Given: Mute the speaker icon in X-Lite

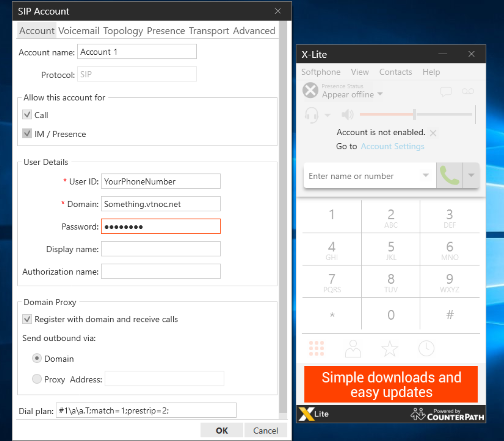Looking at the screenshot, I should pos(347,114).
